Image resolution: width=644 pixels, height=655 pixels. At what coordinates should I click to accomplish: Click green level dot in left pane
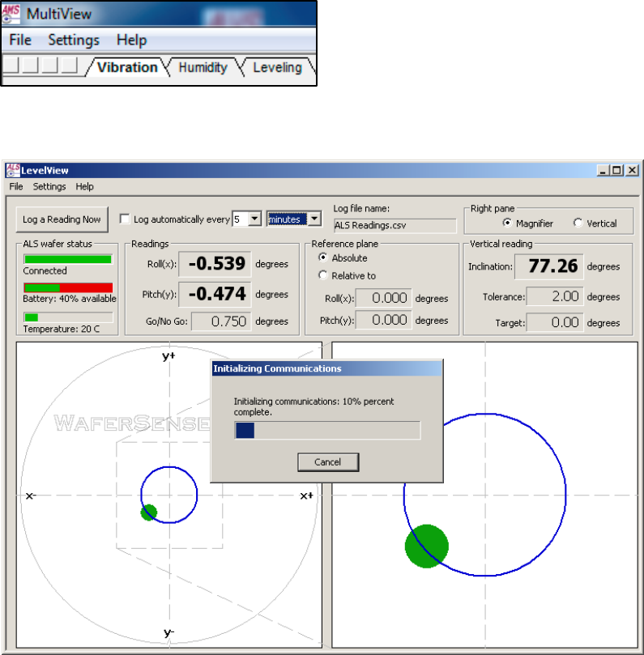[x=149, y=513]
